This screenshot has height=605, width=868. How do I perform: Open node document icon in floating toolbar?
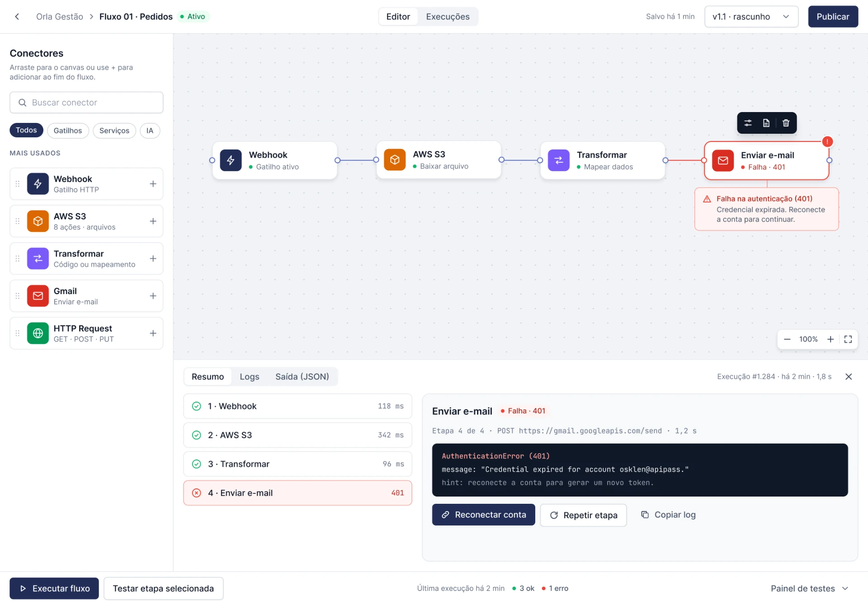coord(766,123)
